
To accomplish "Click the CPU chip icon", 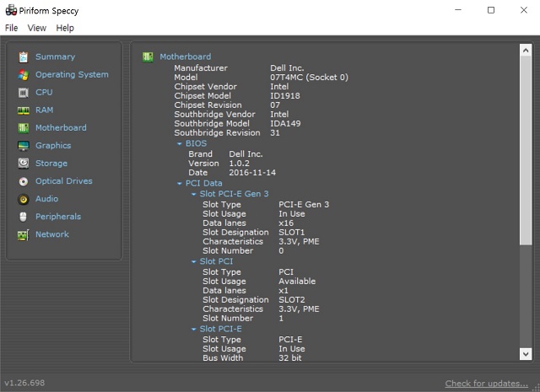I will pyautogui.click(x=23, y=93).
